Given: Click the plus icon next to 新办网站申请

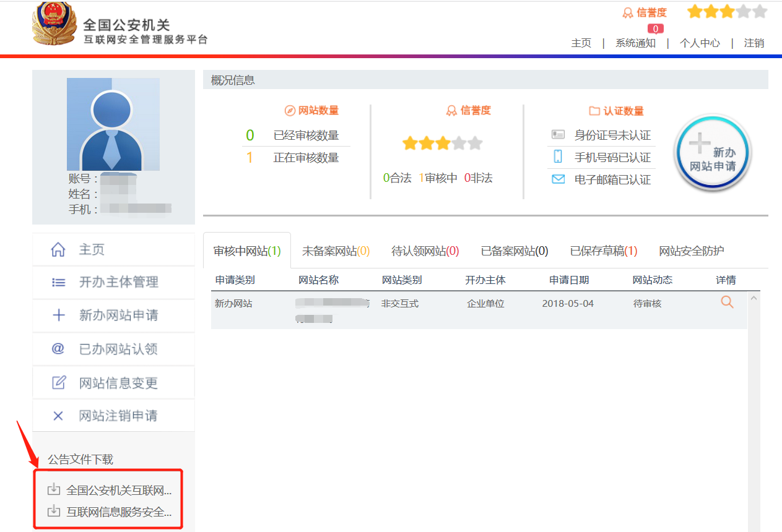Looking at the screenshot, I should click(x=58, y=315).
